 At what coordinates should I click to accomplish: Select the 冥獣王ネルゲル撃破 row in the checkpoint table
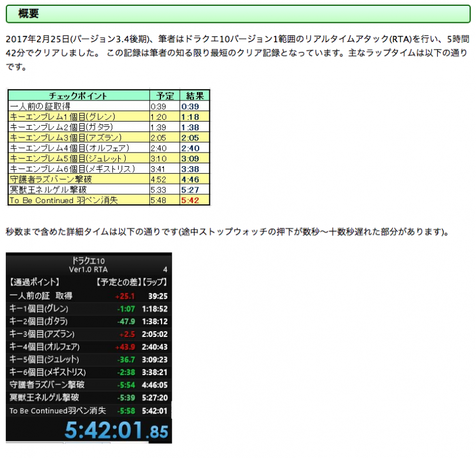click(x=48, y=190)
